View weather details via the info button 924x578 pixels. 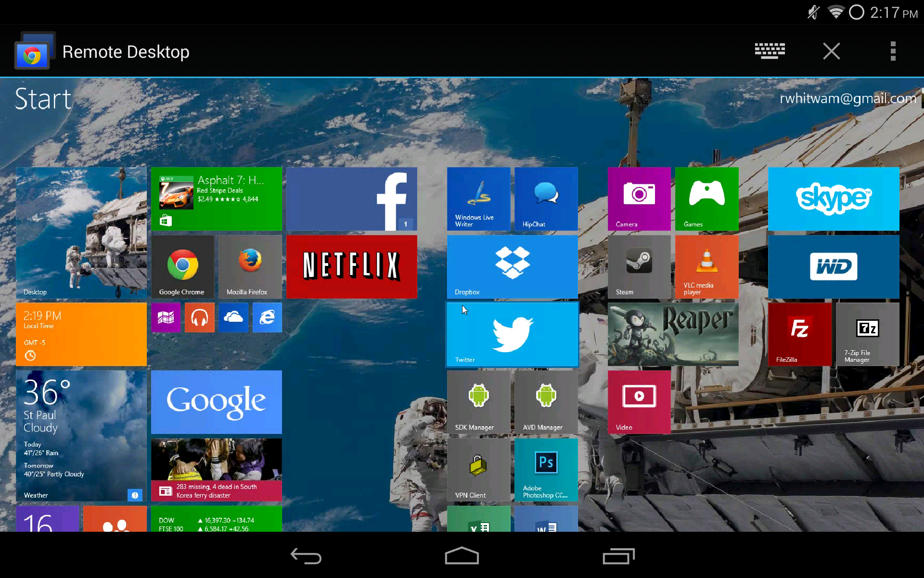click(135, 495)
